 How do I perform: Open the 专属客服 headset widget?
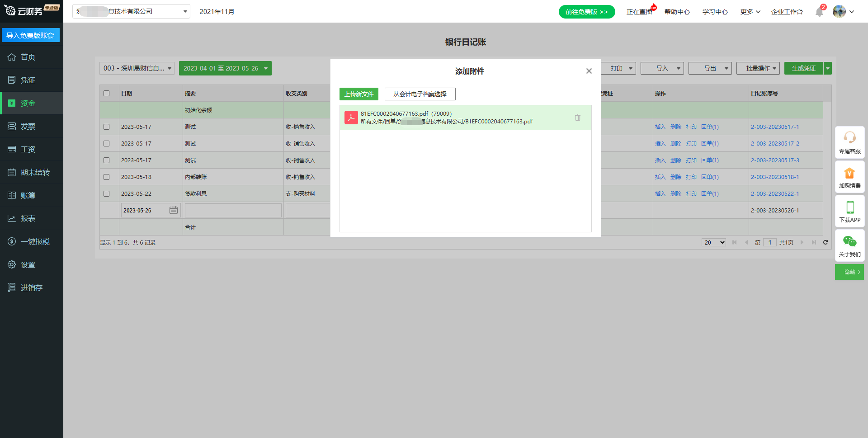[850, 137]
